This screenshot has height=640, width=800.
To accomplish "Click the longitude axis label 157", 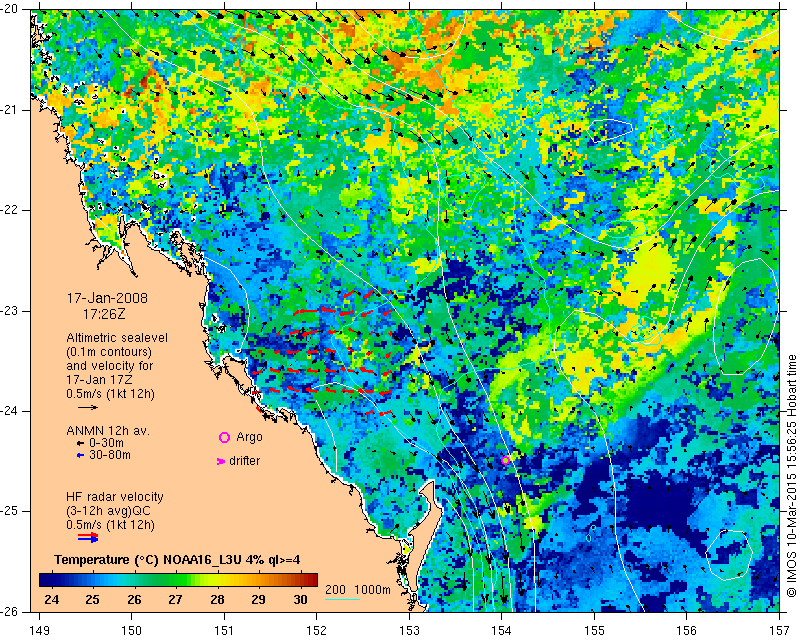I will tap(780, 631).
